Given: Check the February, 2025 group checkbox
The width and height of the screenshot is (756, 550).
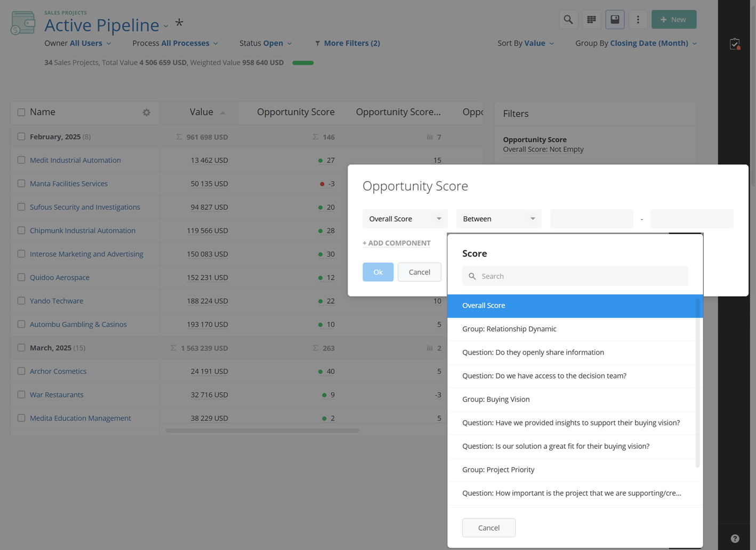Looking at the screenshot, I should 21,137.
